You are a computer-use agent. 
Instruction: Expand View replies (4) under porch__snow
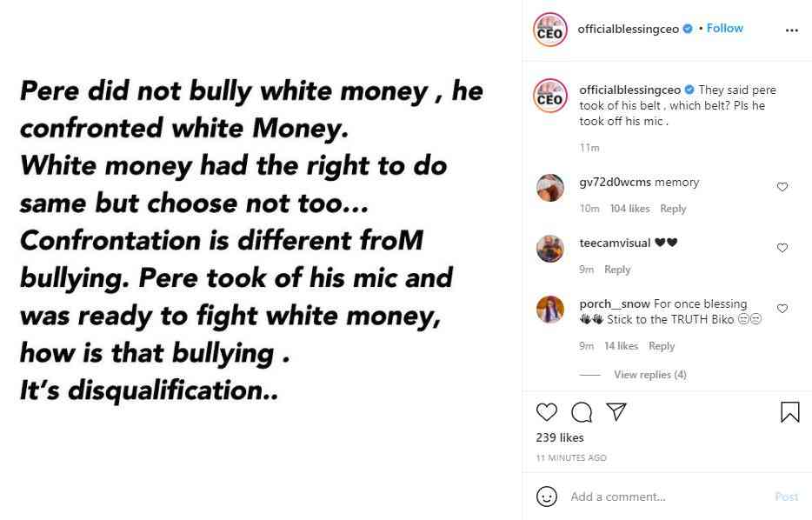(x=649, y=375)
